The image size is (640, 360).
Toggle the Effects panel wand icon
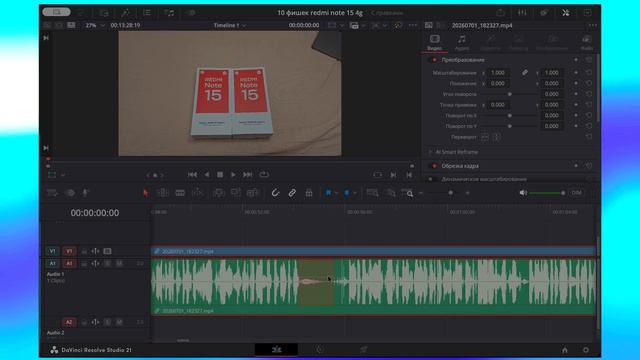(x=125, y=13)
